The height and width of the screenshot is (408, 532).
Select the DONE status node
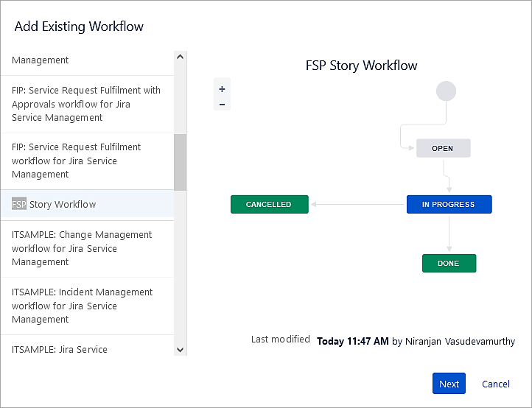click(x=449, y=263)
